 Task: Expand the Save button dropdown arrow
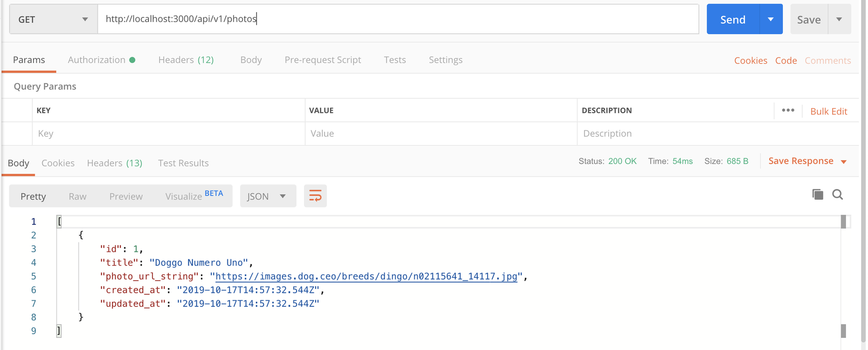(x=839, y=19)
